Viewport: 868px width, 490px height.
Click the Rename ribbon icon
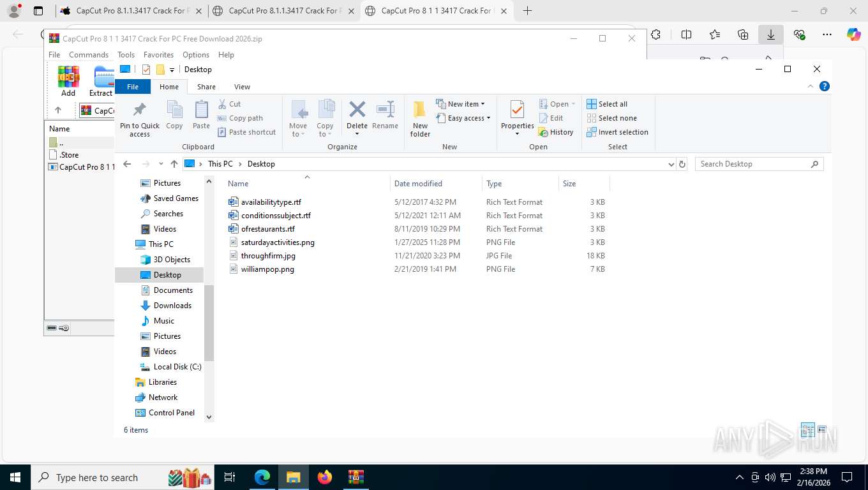[x=385, y=115]
